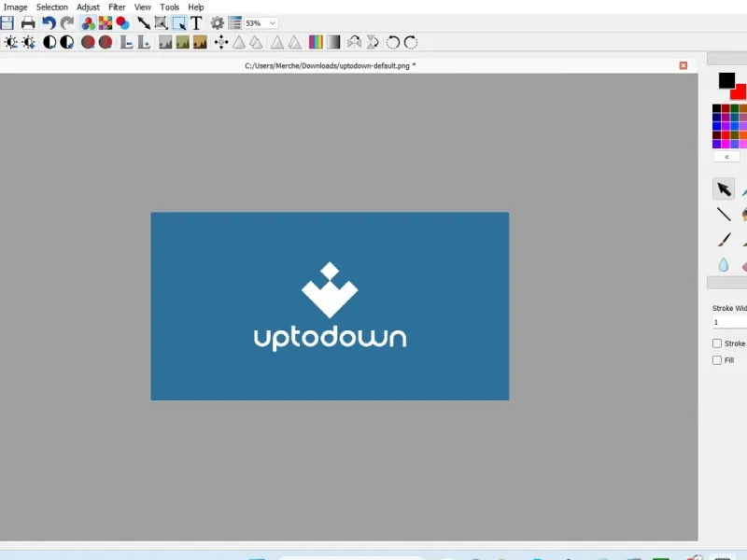Choose the teal palette color
Image resolution: width=747 pixels, height=560 pixels.
pyautogui.click(x=735, y=118)
